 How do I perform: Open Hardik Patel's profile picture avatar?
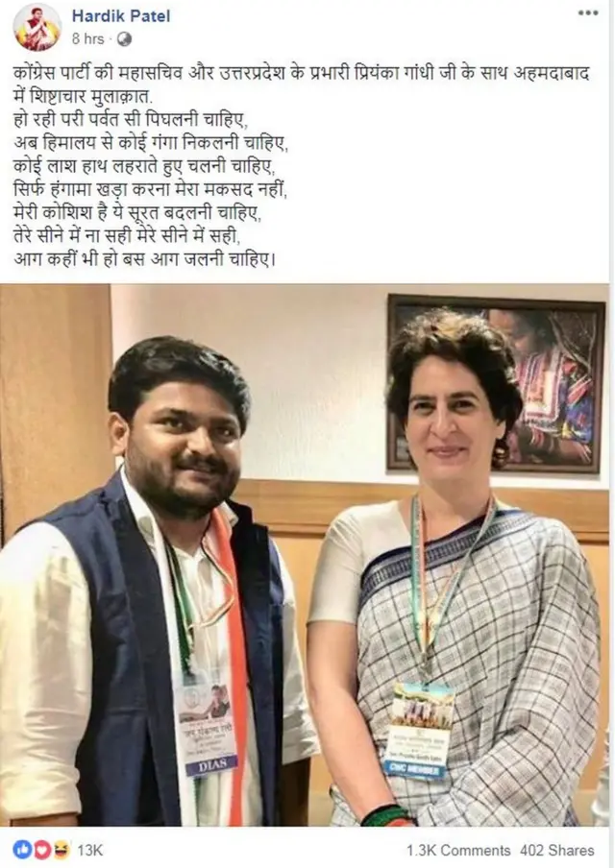pos(37,27)
